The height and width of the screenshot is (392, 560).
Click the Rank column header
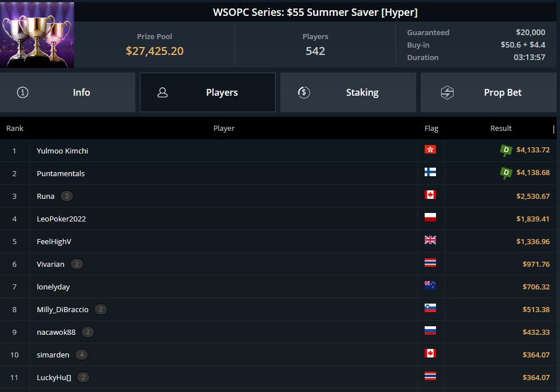coord(15,128)
